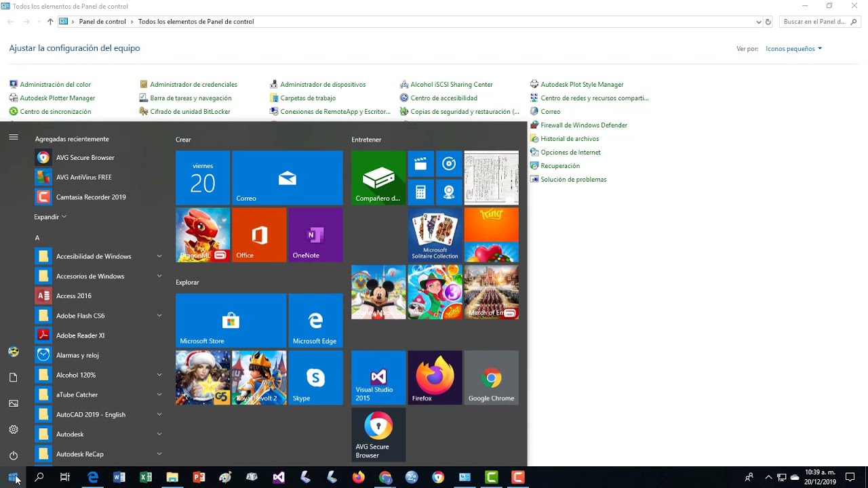Expand Accesorios de Windows folder
868x488 pixels.
pyautogui.click(x=98, y=276)
